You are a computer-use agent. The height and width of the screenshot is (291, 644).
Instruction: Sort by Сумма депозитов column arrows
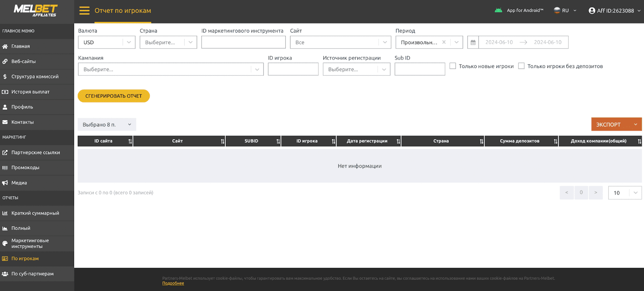[x=556, y=141]
